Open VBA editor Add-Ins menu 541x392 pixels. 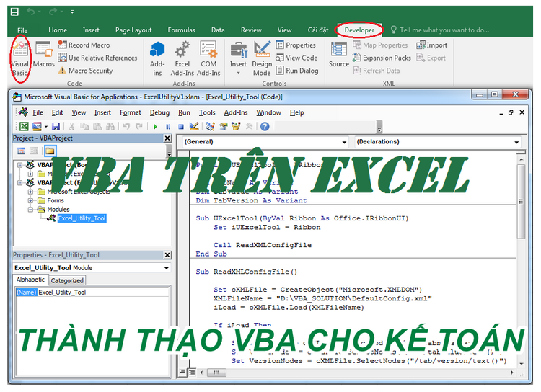tap(236, 112)
